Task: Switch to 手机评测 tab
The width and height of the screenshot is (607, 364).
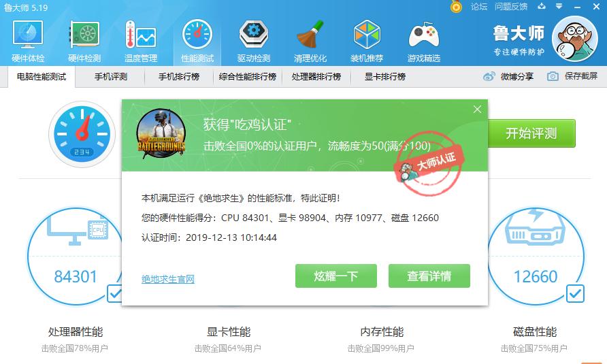Action: 111,77
